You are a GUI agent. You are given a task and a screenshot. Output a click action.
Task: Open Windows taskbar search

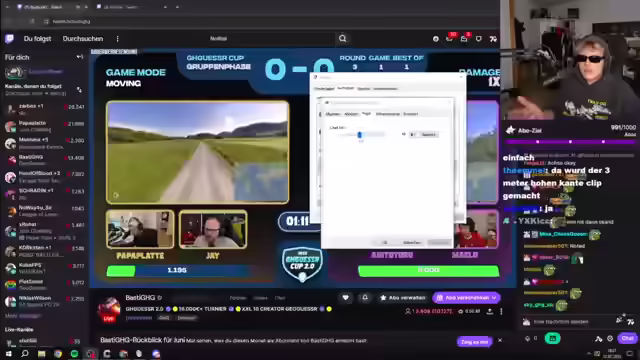click(25, 353)
